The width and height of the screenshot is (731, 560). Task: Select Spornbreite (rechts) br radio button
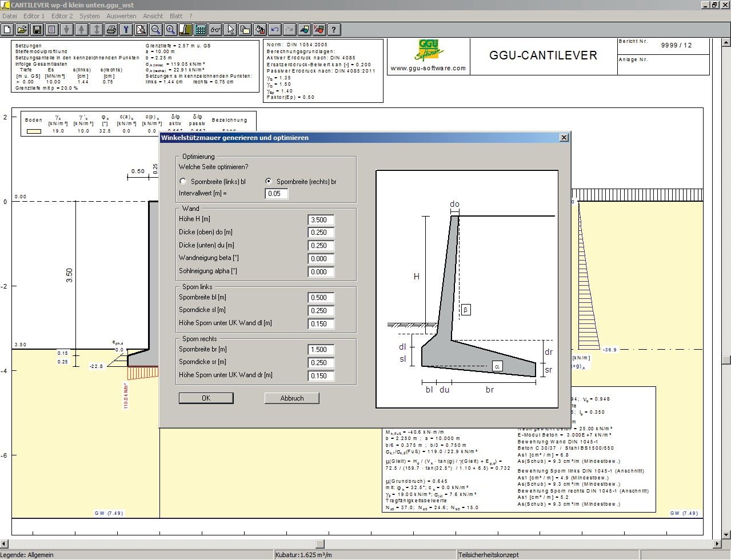pyautogui.click(x=269, y=182)
